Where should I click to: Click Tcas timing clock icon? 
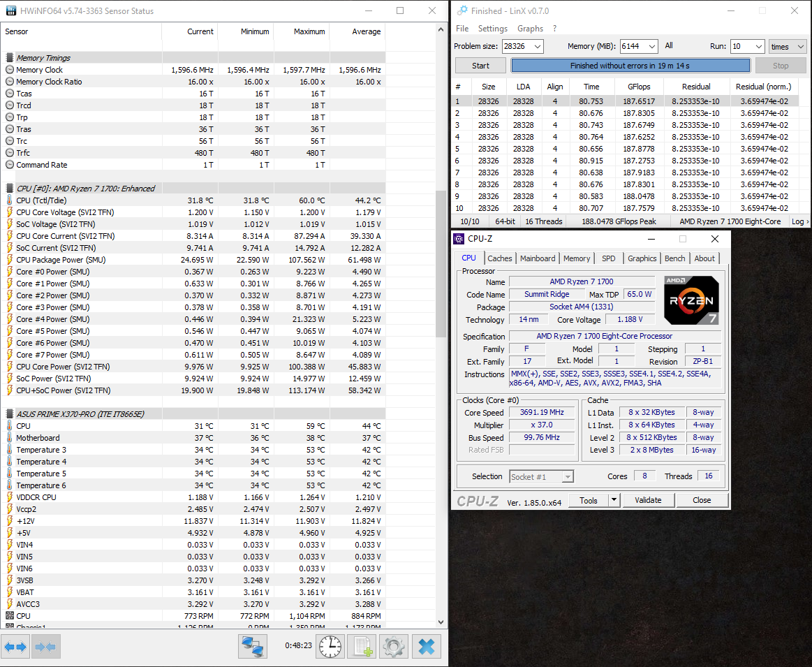point(9,93)
